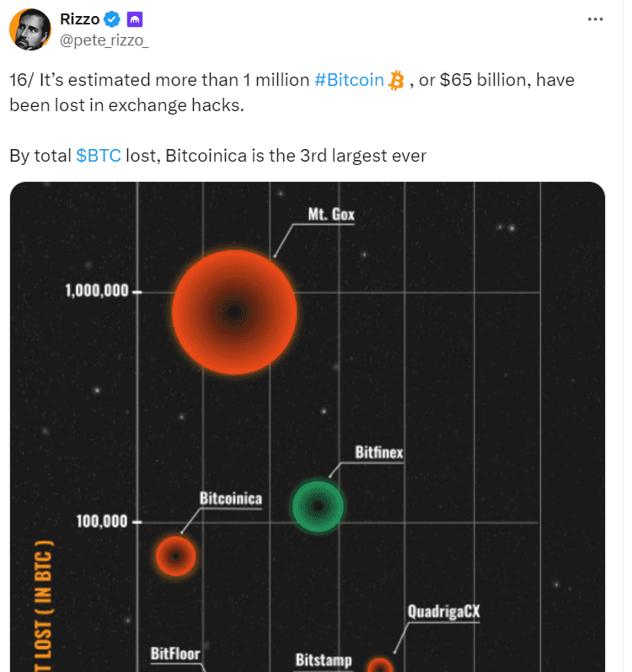The image size is (632, 672).
Task: Click the Bitcoinica chart label
Action: pyautogui.click(x=230, y=499)
